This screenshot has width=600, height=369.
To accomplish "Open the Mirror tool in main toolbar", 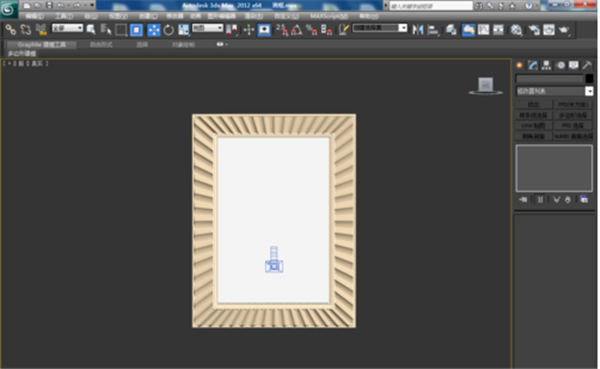I will pyautogui.click(x=418, y=30).
